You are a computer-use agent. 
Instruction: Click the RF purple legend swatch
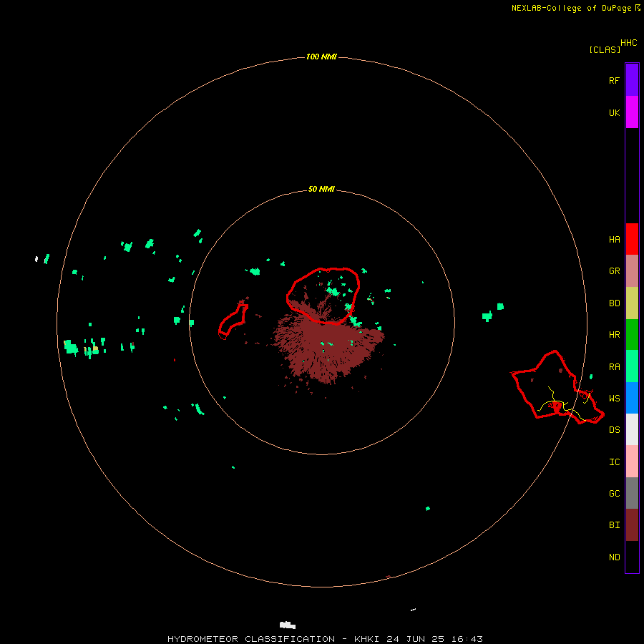(632, 80)
